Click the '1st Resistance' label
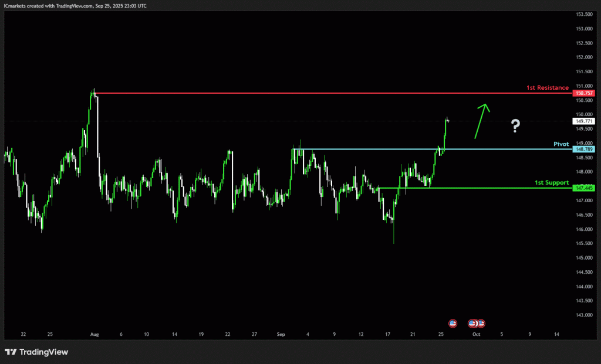601x364 pixels. [548, 88]
